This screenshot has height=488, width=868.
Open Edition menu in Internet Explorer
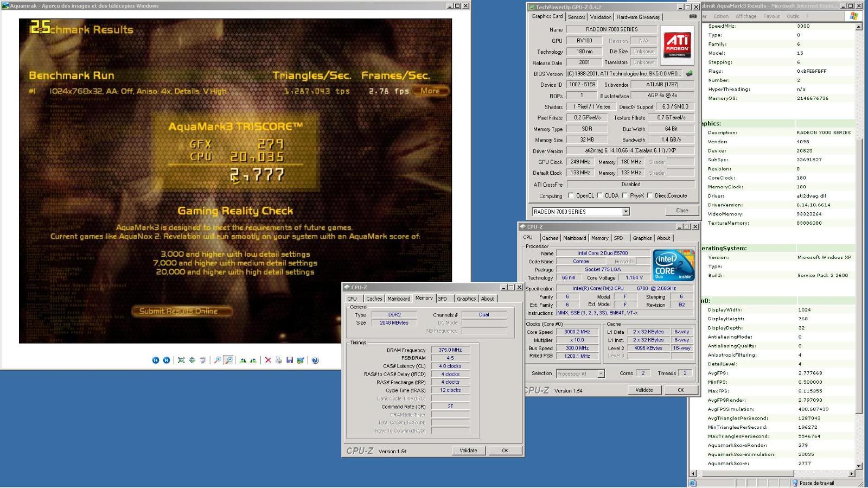721,16
